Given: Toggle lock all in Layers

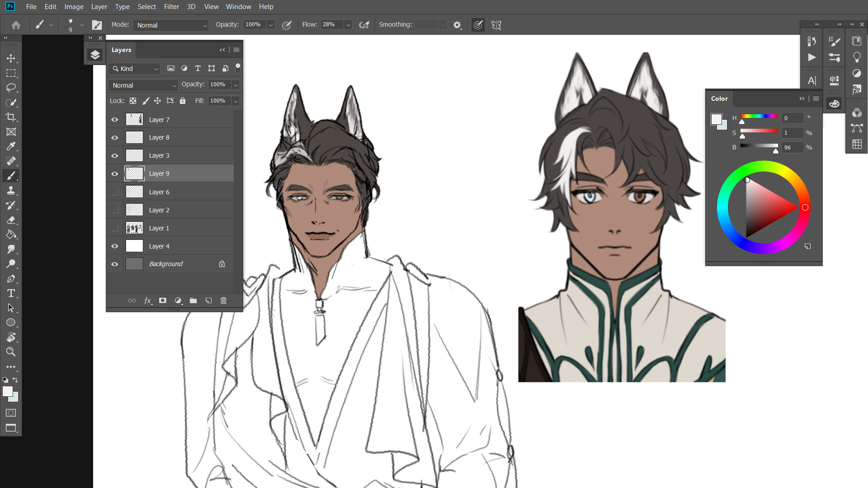Looking at the screenshot, I should tap(183, 101).
